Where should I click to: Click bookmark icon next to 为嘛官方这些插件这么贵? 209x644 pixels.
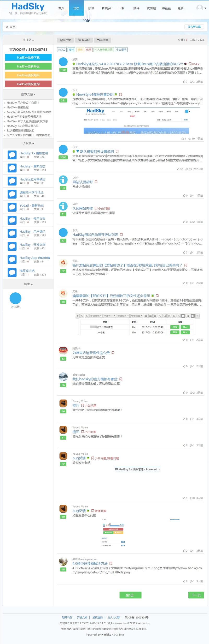[x=113, y=353]
